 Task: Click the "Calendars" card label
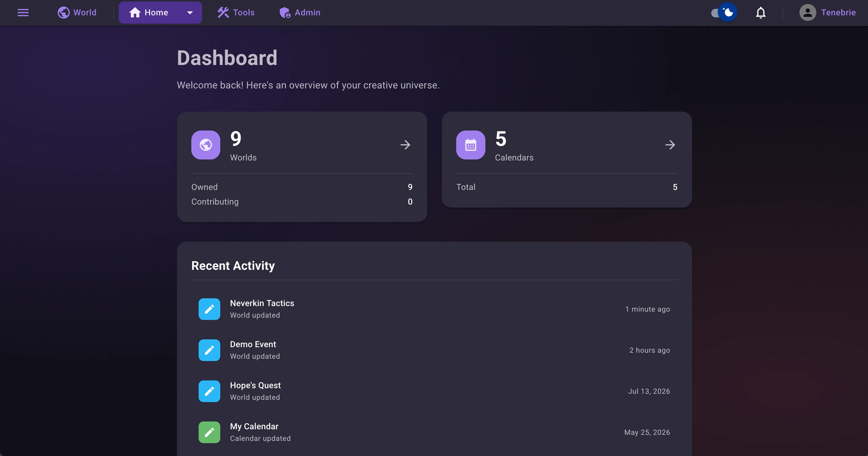[x=514, y=158]
